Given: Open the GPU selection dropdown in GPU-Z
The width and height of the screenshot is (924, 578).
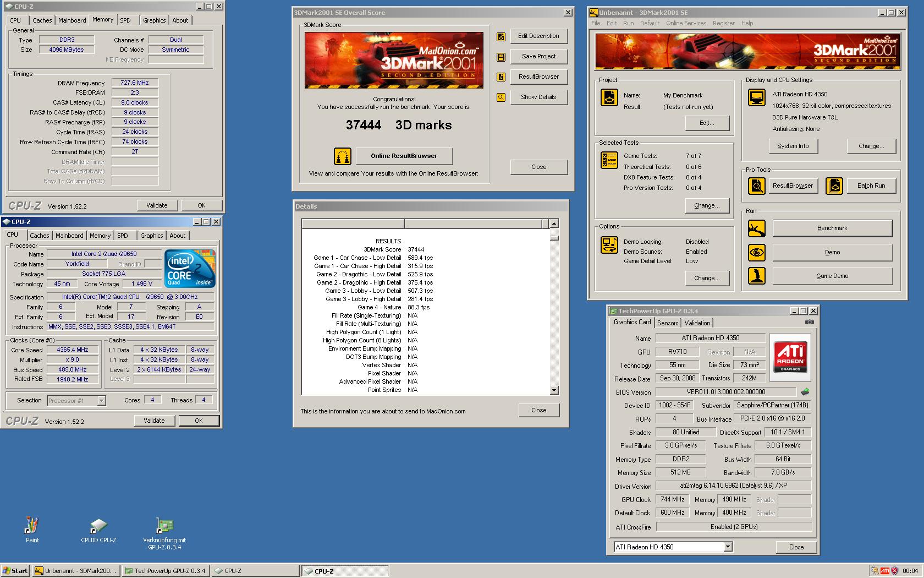Looking at the screenshot, I should (x=728, y=547).
